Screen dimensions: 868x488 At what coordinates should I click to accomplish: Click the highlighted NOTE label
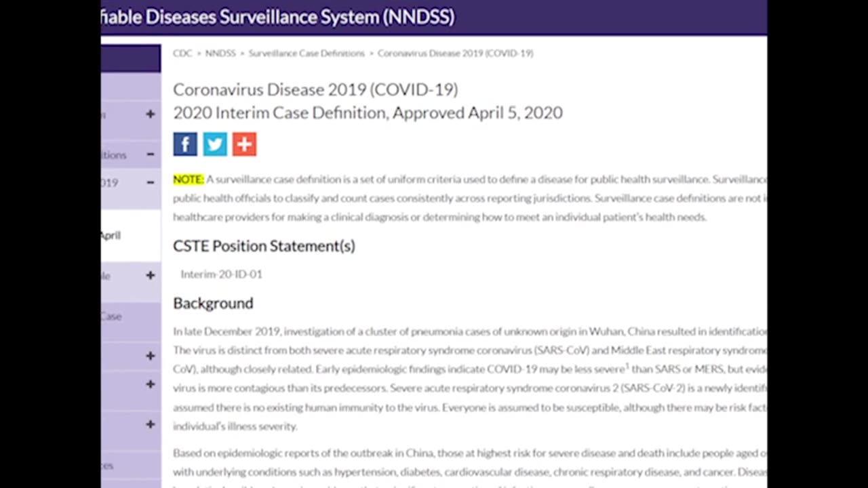(189, 179)
